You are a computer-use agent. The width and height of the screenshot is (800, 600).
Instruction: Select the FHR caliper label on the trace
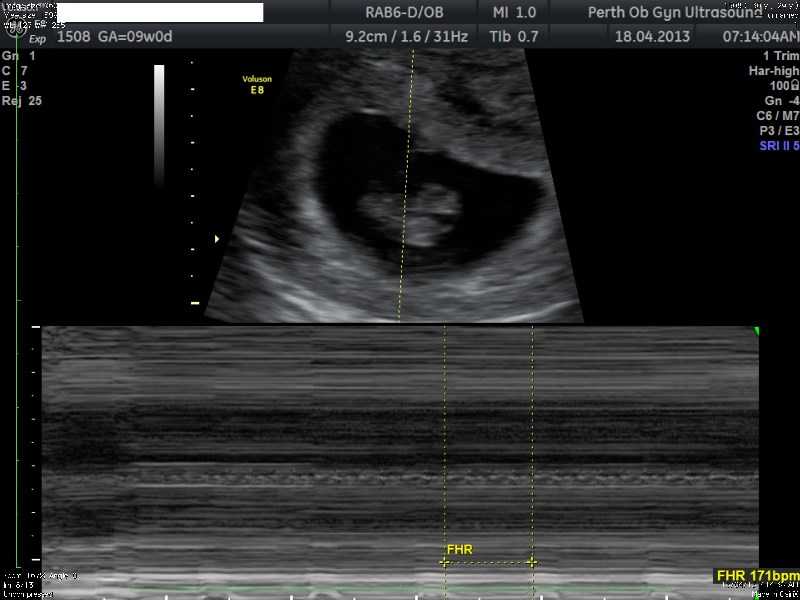coord(462,548)
